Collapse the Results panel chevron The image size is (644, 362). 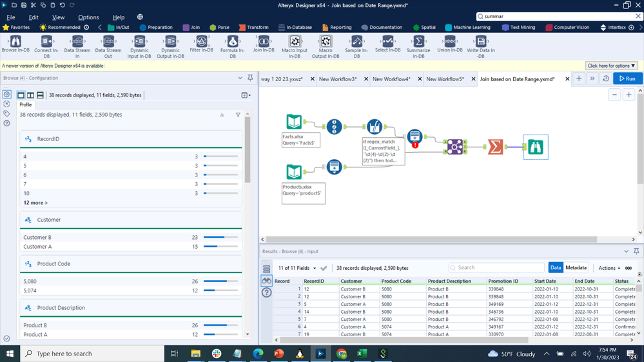point(626,251)
